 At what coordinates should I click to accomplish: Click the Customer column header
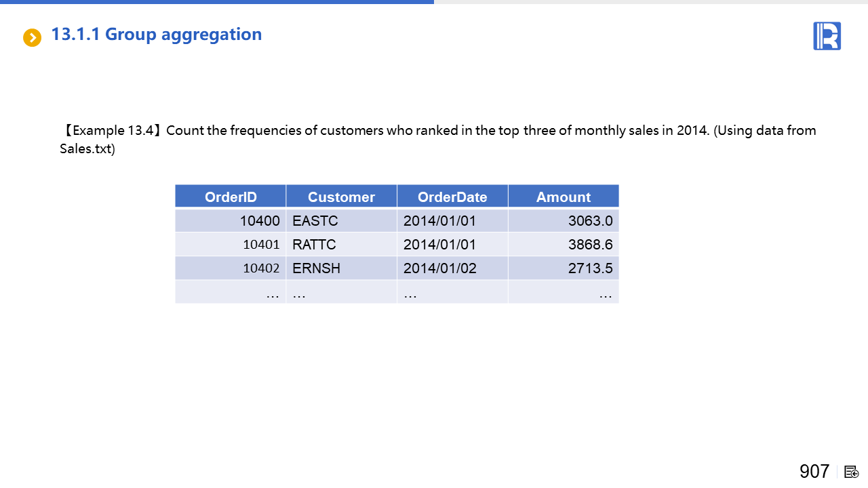tap(341, 197)
